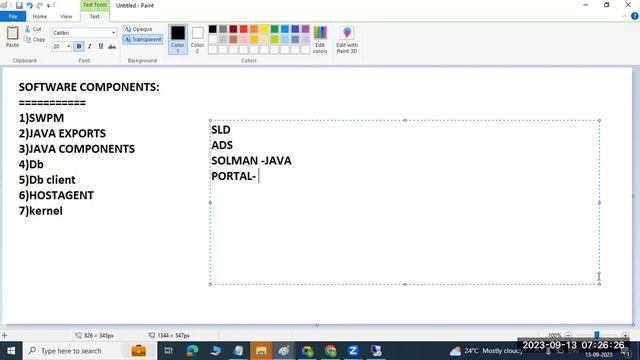Toggle Underline text formatting

tap(101, 47)
